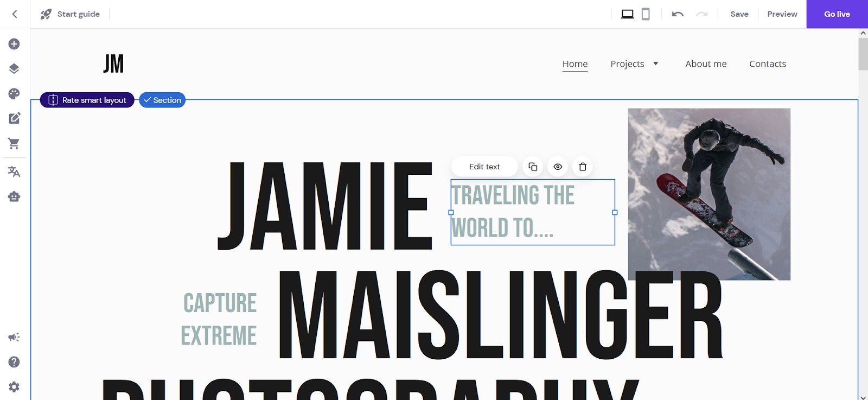Viewport: 868px width, 400px height.
Task: Select TRAVELING THE WORLD TO.... text
Action: 533,212
